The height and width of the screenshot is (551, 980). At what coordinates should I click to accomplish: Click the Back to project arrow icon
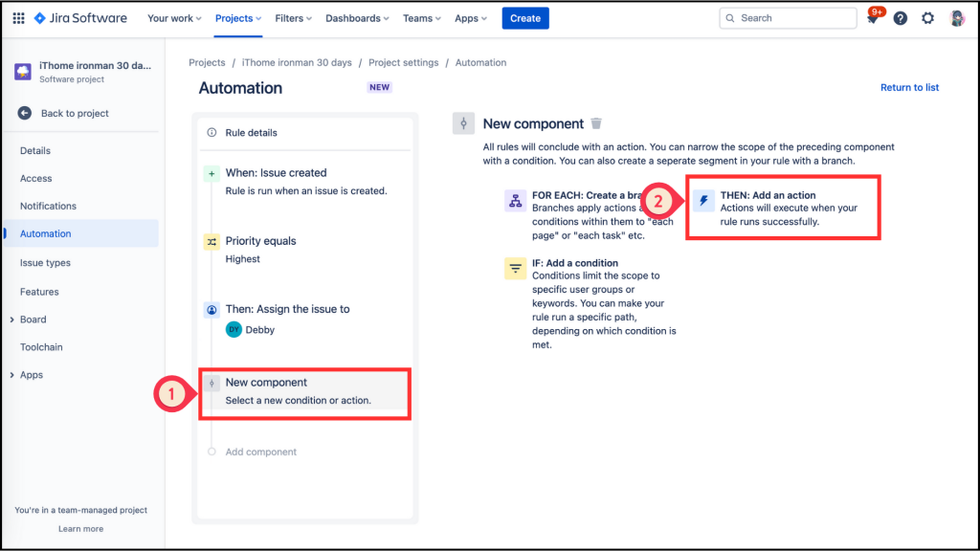point(24,113)
